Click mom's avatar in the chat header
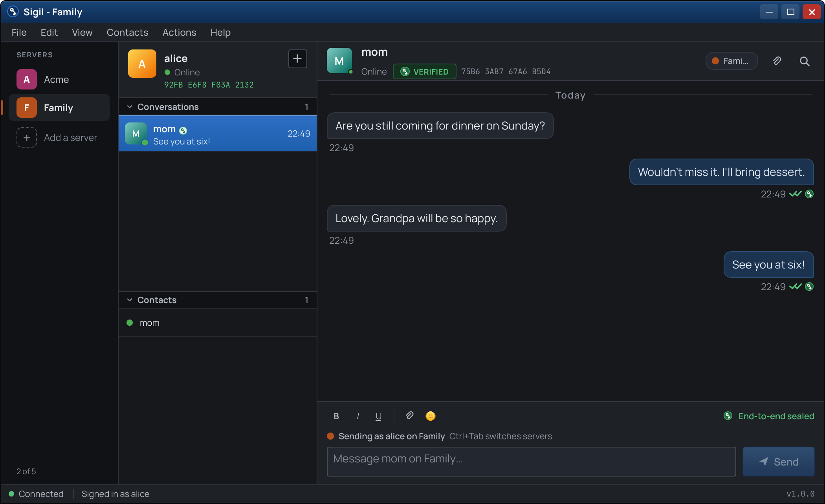 coord(339,60)
